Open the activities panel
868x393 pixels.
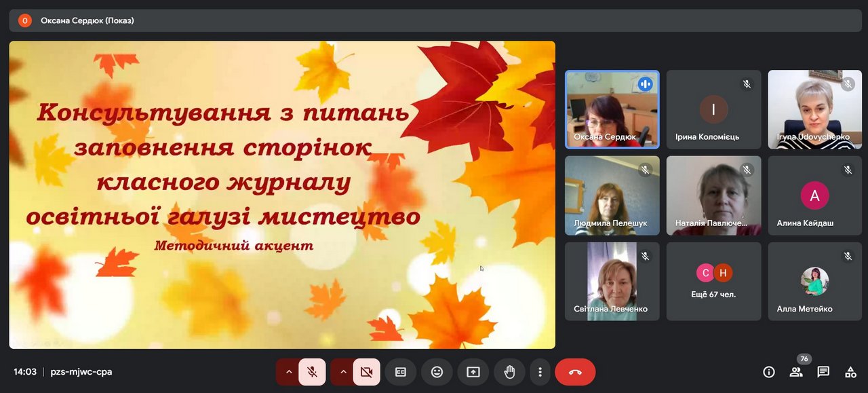pos(850,372)
